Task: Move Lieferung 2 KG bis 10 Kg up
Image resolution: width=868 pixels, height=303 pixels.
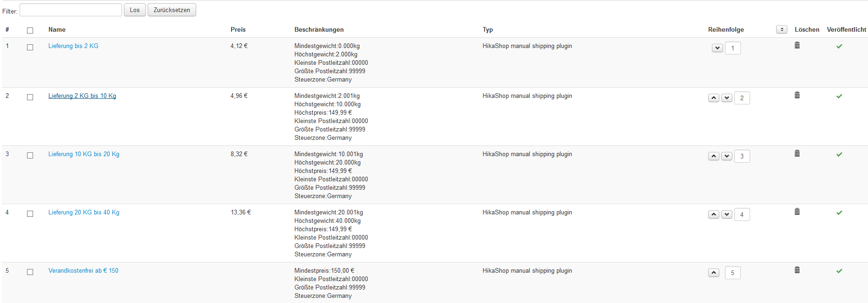Action: click(x=714, y=98)
